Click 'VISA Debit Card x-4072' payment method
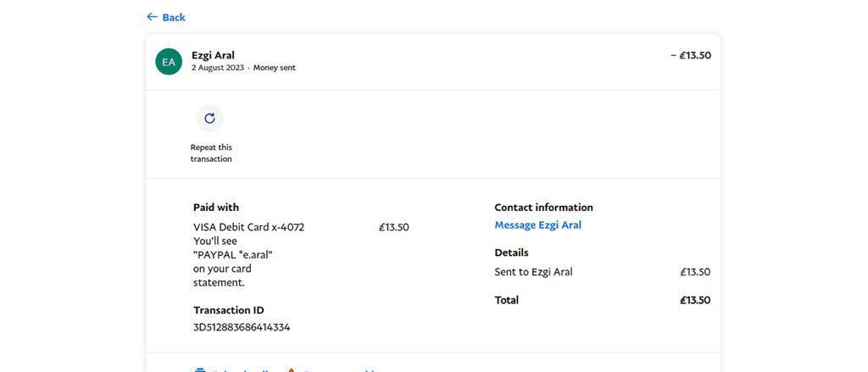This screenshot has height=372, width=868. click(248, 227)
